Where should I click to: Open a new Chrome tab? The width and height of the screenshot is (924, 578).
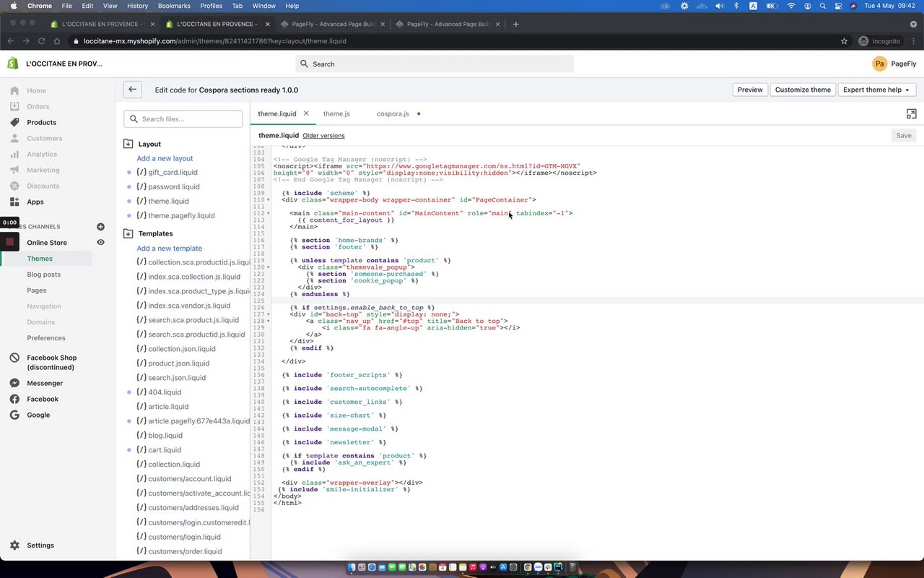coord(515,24)
